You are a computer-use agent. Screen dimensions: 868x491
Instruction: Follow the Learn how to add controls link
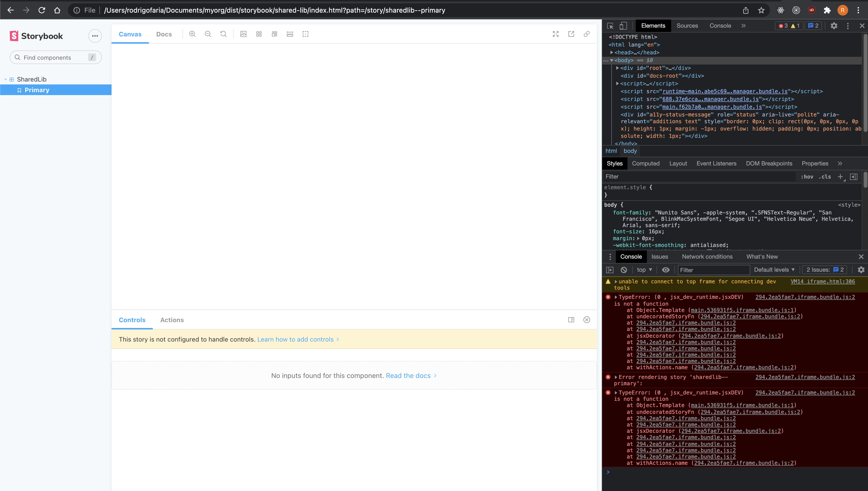298,339
